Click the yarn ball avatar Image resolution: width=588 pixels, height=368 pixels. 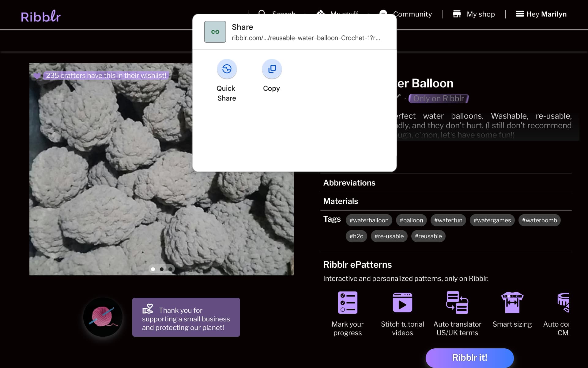tap(103, 317)
